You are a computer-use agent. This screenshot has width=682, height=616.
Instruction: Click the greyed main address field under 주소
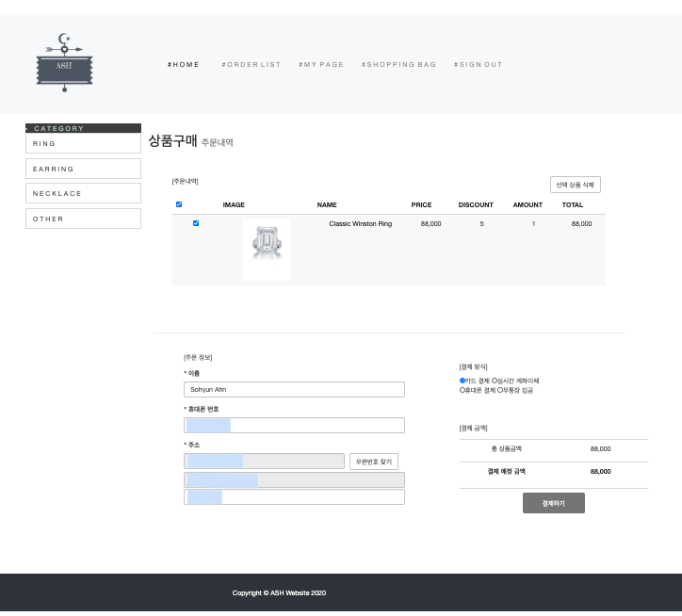pyautogui.click(x=294, y=479)
